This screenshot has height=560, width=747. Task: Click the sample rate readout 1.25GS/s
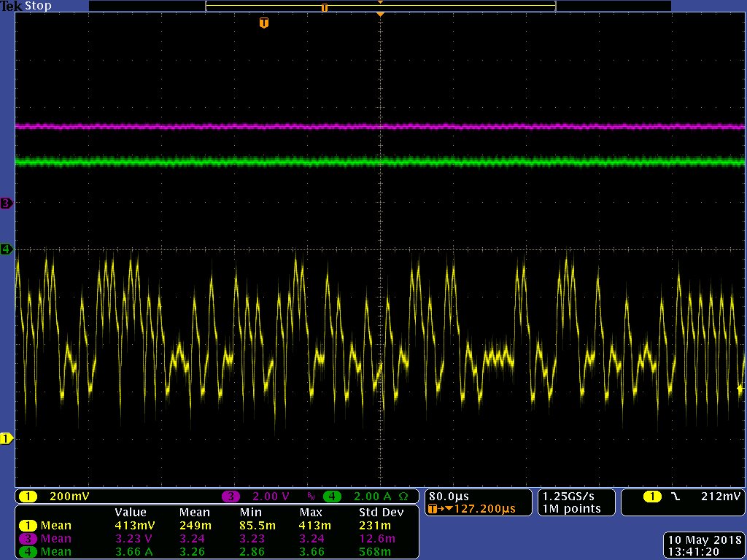pos(568,496)
